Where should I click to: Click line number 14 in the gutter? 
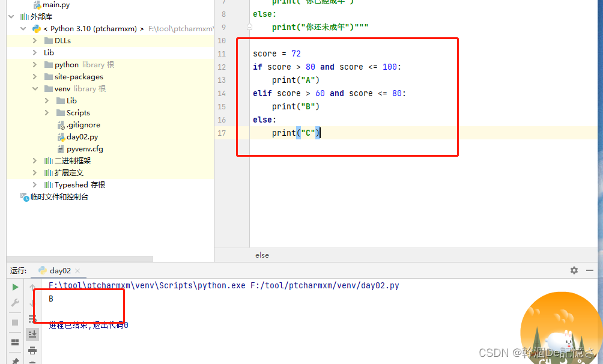tap(222, 94)
